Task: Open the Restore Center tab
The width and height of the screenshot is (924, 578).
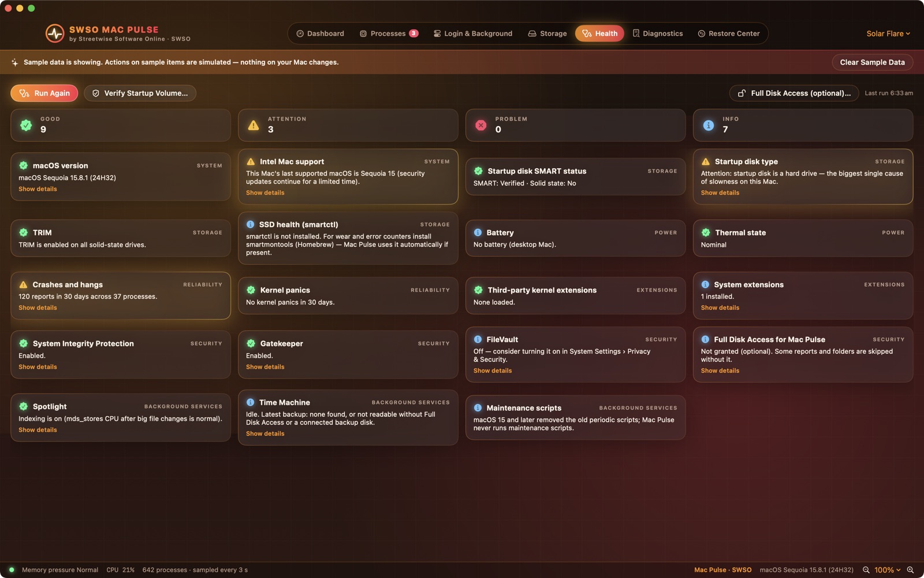Action: coord(729,34)
